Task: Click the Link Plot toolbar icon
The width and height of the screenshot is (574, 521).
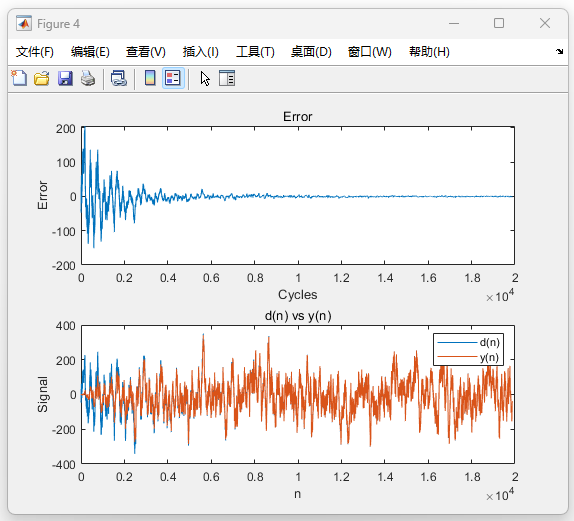Action: click(119, 78)
